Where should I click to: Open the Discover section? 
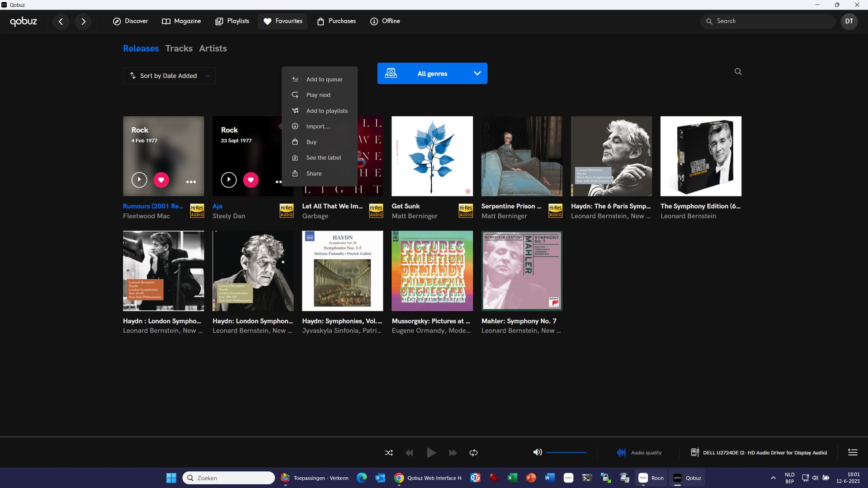(130, 21)
